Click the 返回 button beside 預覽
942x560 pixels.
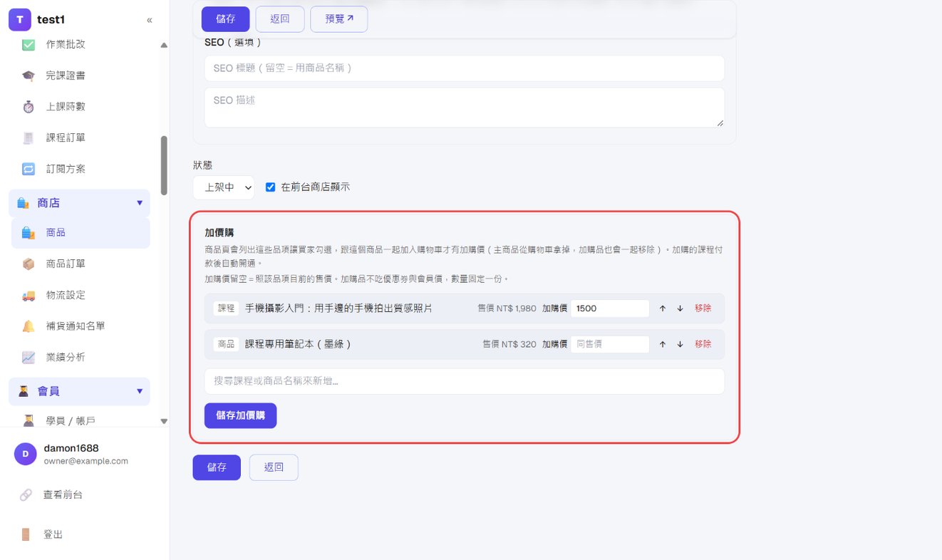click(280, 19)
